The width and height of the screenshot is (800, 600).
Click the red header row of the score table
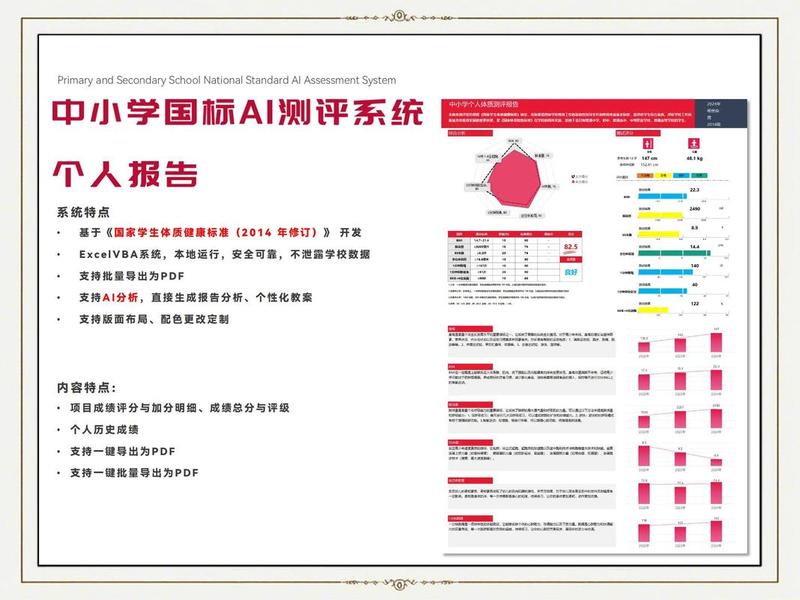point(515,234)
